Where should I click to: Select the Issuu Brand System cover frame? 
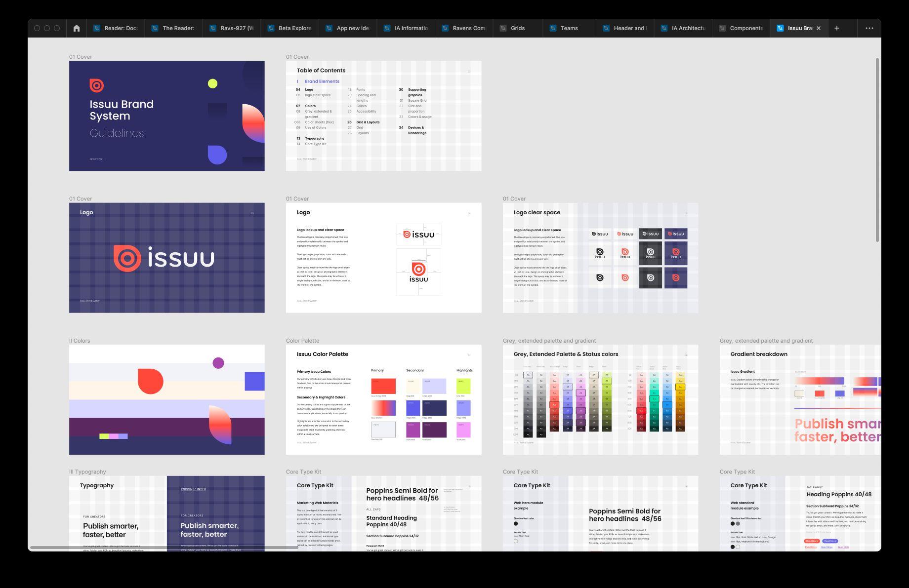(166, 116)
